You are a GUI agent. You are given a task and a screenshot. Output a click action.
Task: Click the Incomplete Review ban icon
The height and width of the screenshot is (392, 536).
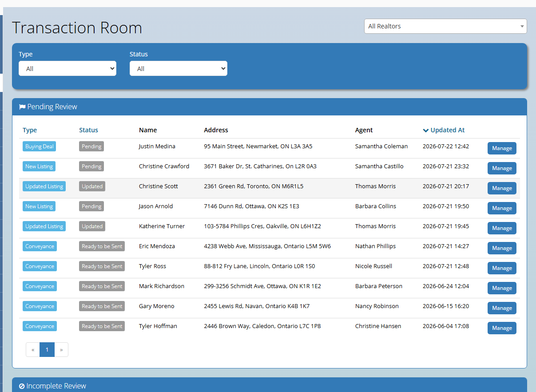coord(22,386)
